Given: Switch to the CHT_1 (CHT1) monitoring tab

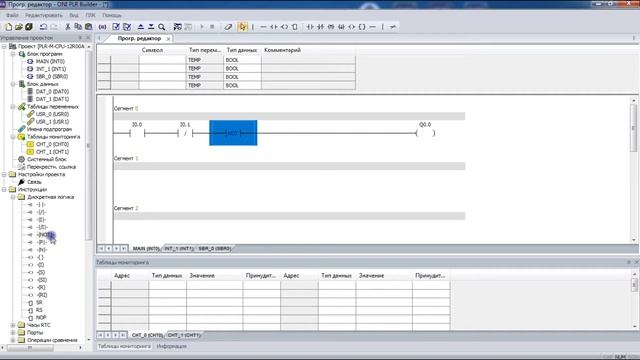Looking at the screenshot, I should click(184, 335).
